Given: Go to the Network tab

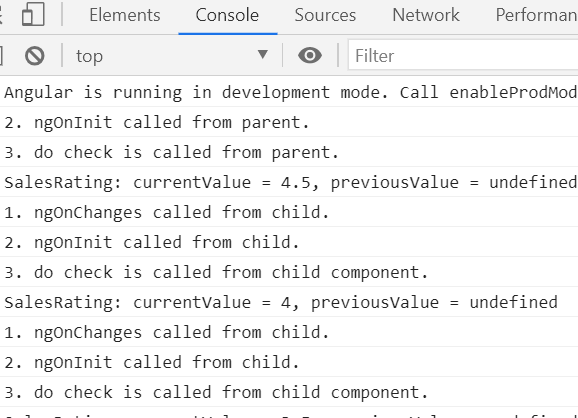Looking at the screenshot, I should 426,15.
